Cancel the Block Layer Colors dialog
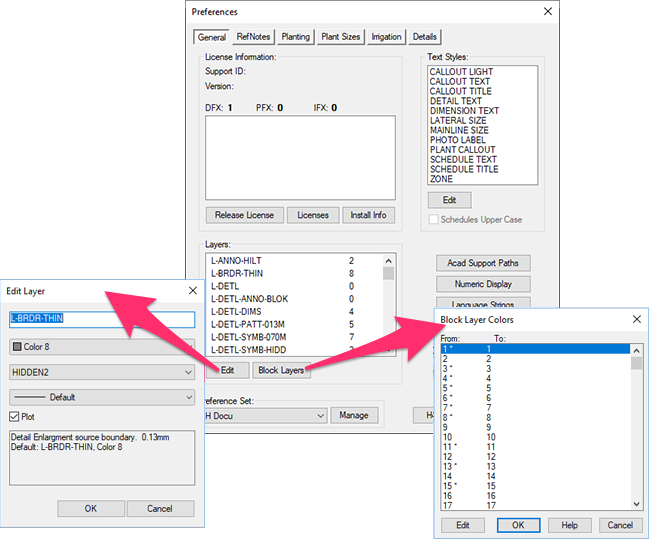Image resolution: width=649 pixels, height=539 pixels. [x=620, y=525]
